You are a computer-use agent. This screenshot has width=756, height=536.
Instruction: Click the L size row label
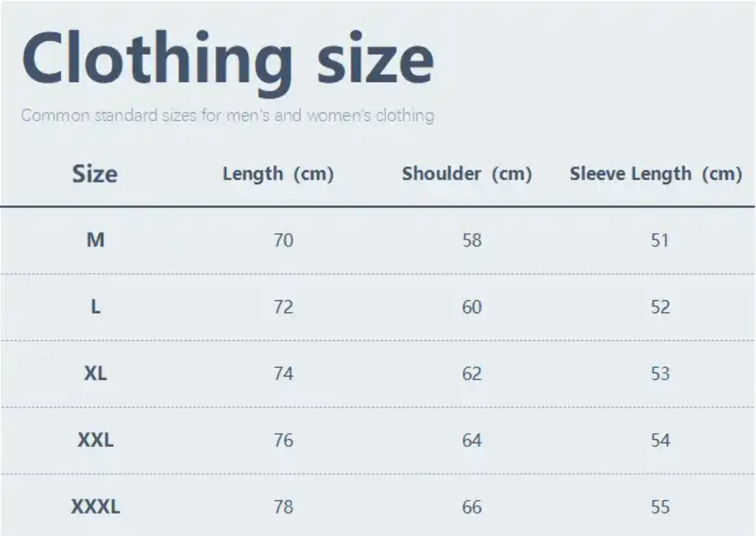(x=95, y=307)
